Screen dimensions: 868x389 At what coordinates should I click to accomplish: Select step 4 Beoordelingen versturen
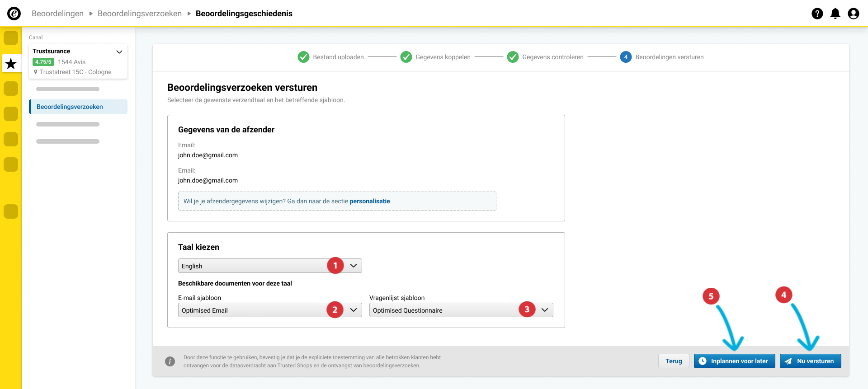click(626, 57)
